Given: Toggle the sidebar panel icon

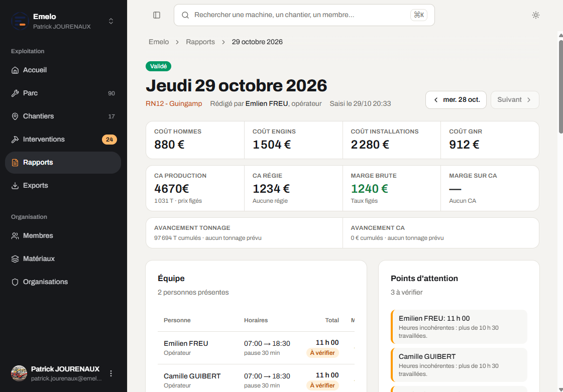Looking at the screenshot, I should [157, 15].
